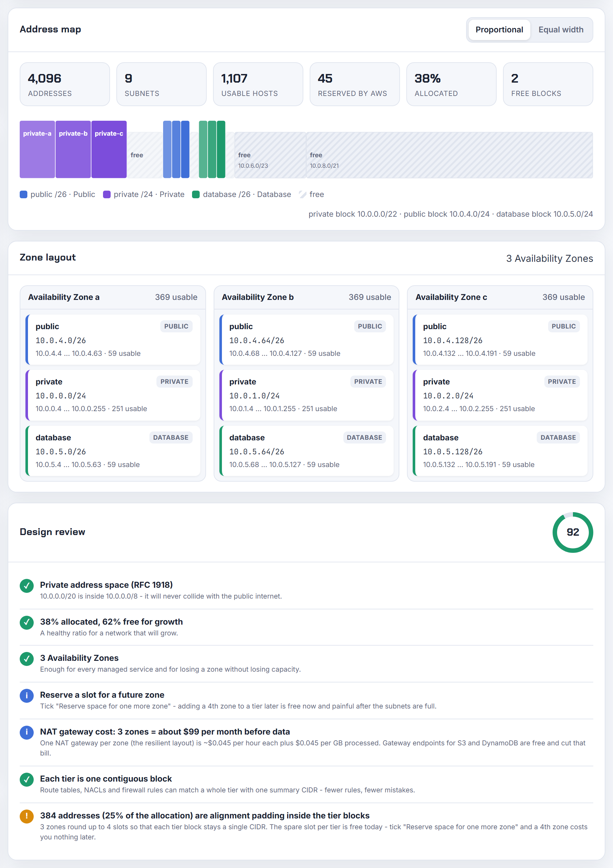Click the purple private legend swatch
The image size is (613, 868).
click(x=107, y=194)
